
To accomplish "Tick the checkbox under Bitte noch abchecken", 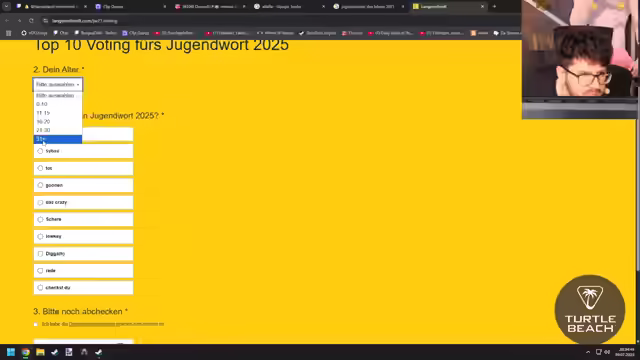I will pos(36,324).
